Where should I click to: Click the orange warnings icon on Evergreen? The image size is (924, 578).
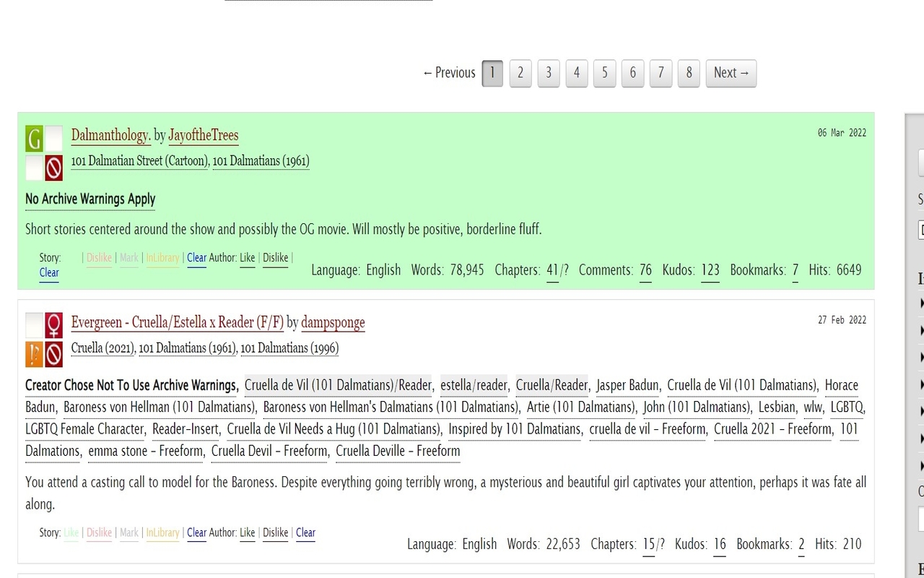coord(34,355)
